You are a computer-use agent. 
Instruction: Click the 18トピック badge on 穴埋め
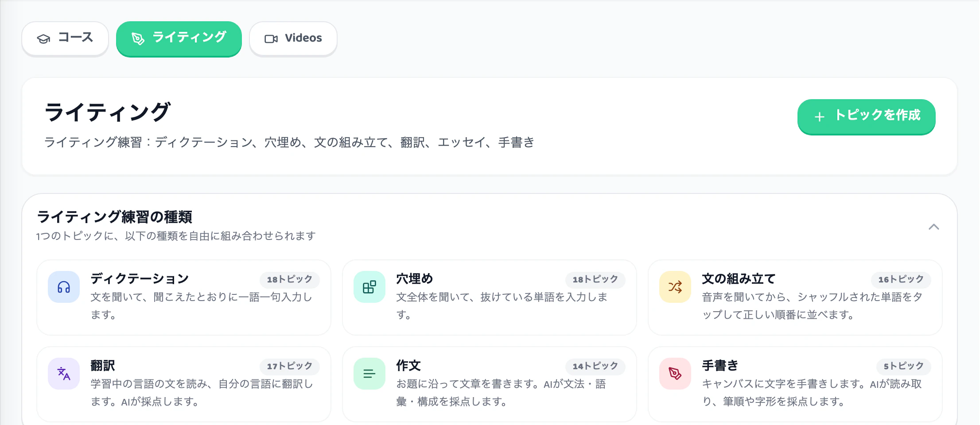tap(595, 279)
